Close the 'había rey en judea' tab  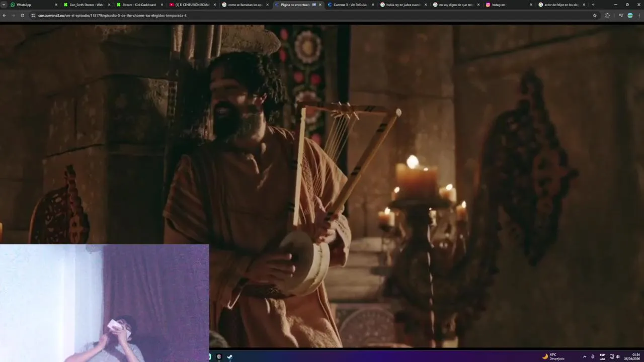[426, 5]
